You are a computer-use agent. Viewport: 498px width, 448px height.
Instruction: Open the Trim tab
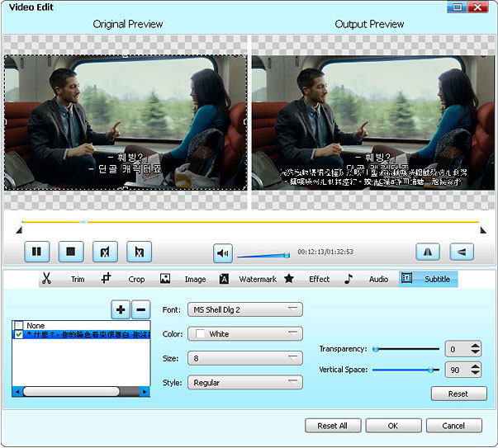pyautogui.click(x=78, y=279)
